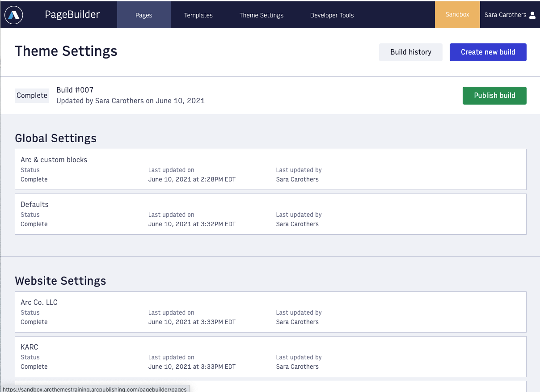
Task: Open the Developer Tools tab
Action: pos(332,15)
